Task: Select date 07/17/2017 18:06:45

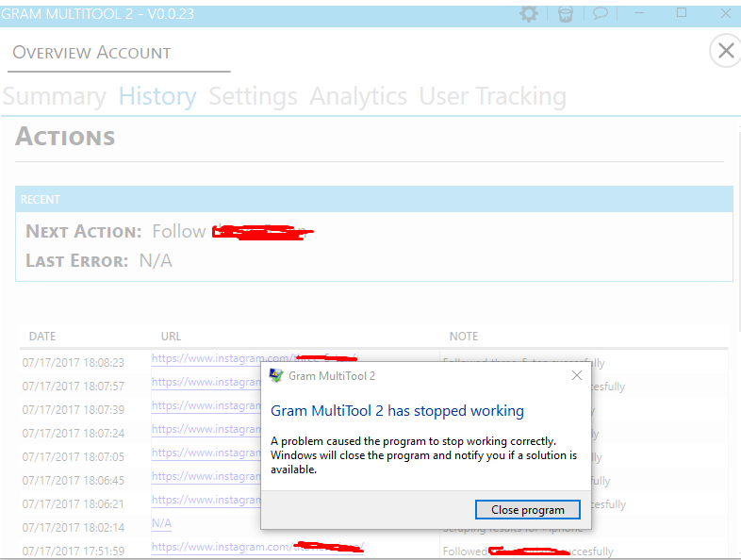Action: [74, 481]
